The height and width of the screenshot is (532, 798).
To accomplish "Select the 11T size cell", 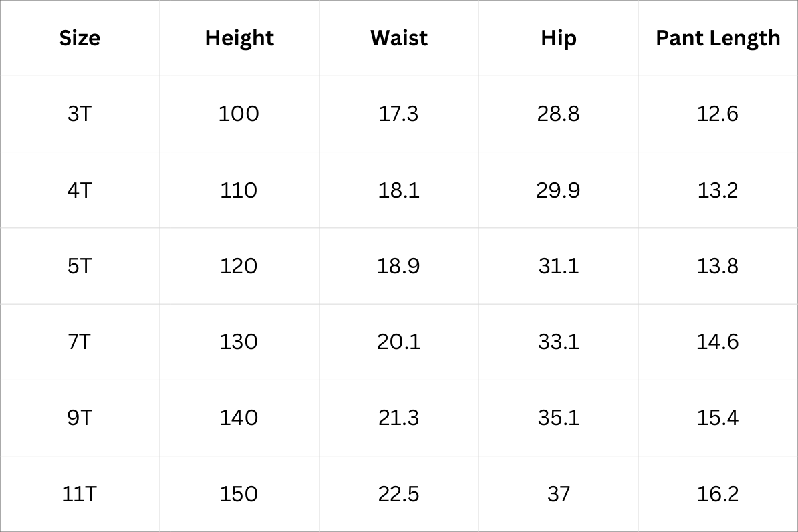I will coord(80,494).
